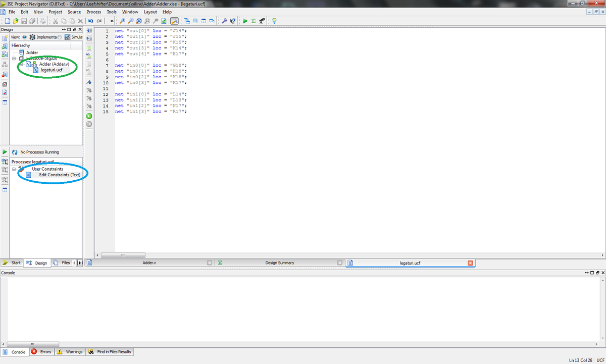Open Language Templates via the lightbulb icon
The image size is (606, 364).
pyautogui.click(x=274, y=21)
